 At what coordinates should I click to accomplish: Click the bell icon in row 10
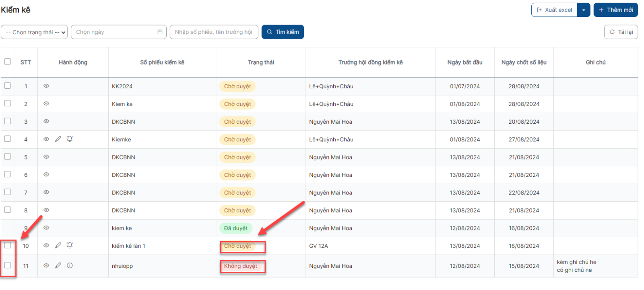click(x=70, y=245)
